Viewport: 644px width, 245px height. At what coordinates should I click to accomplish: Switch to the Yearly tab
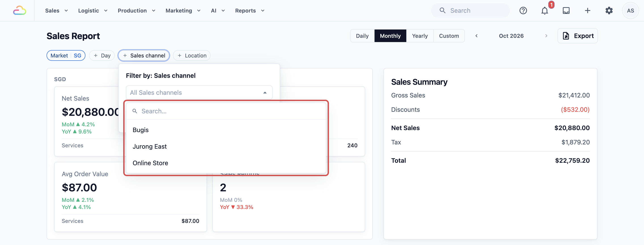point(420,36)
